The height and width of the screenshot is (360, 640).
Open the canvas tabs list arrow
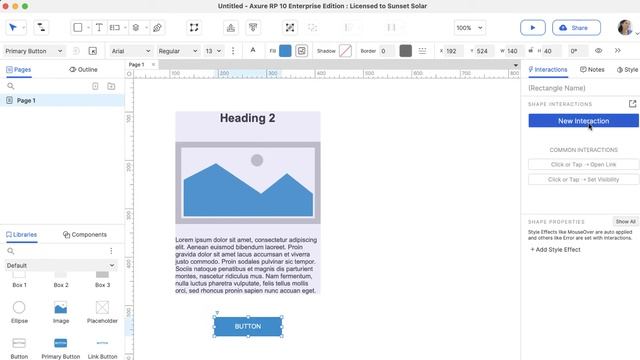tap(516, 65)
